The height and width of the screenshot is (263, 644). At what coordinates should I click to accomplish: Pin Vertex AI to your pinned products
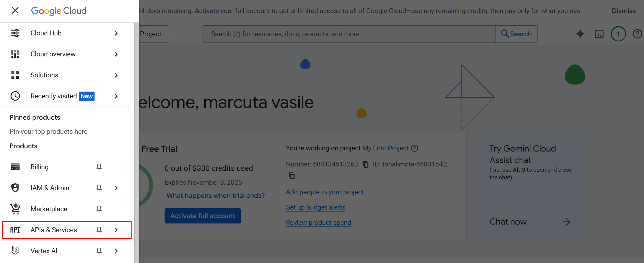click(99, 251)
